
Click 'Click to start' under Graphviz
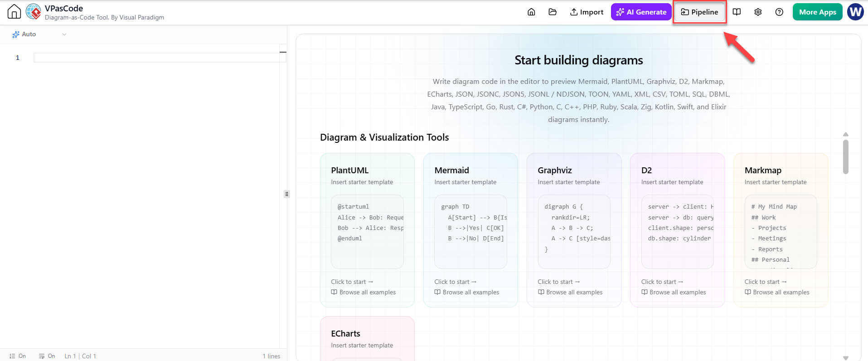tap(559, 282)
